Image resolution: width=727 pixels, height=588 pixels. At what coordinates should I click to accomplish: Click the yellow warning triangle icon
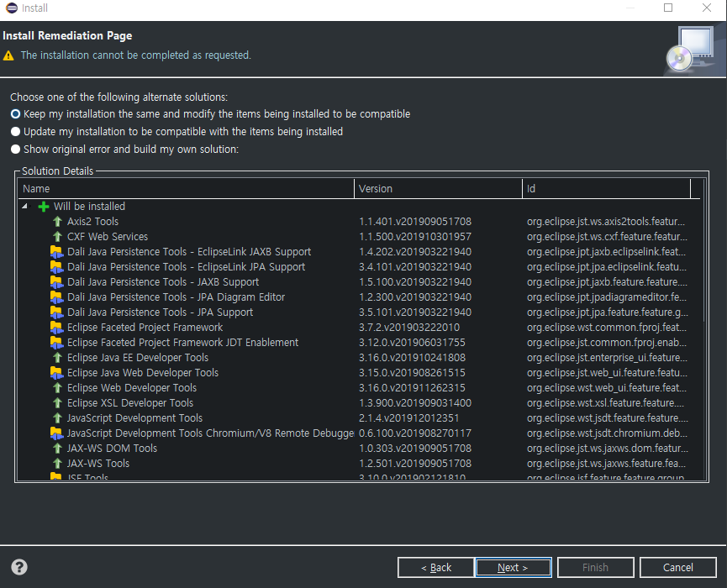[x=8, y=55]
